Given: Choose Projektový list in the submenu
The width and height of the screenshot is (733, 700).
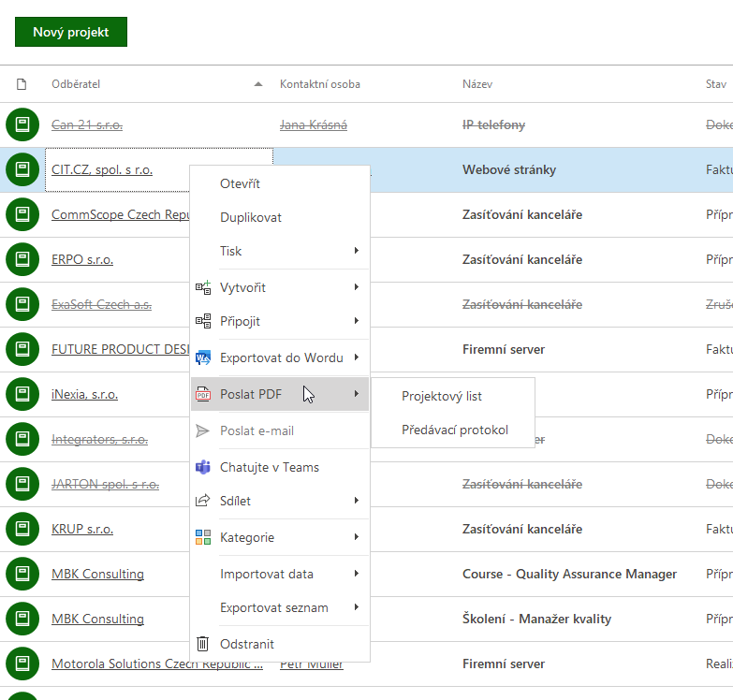Looking at the screenshot, I should point(453,396).
